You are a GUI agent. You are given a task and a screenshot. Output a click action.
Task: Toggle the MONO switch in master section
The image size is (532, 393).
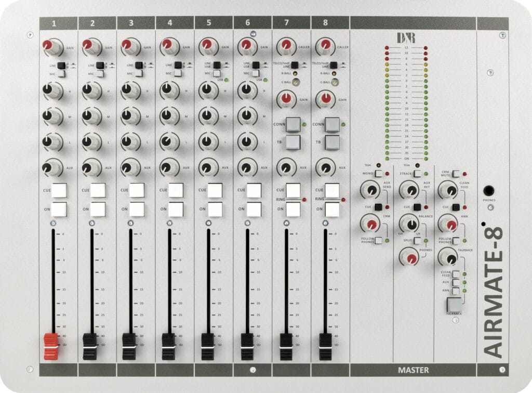click(x=378, y=174)
